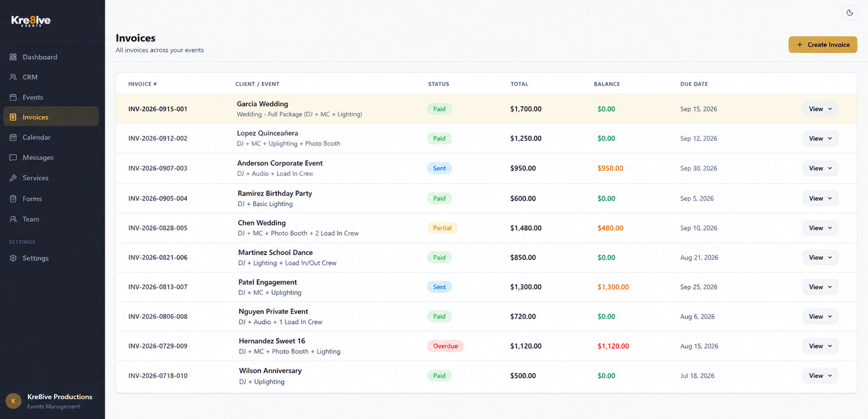Click the CRM people icon
Image resolution: width=868 pixels, height=419 pixels.
(13, 77)
